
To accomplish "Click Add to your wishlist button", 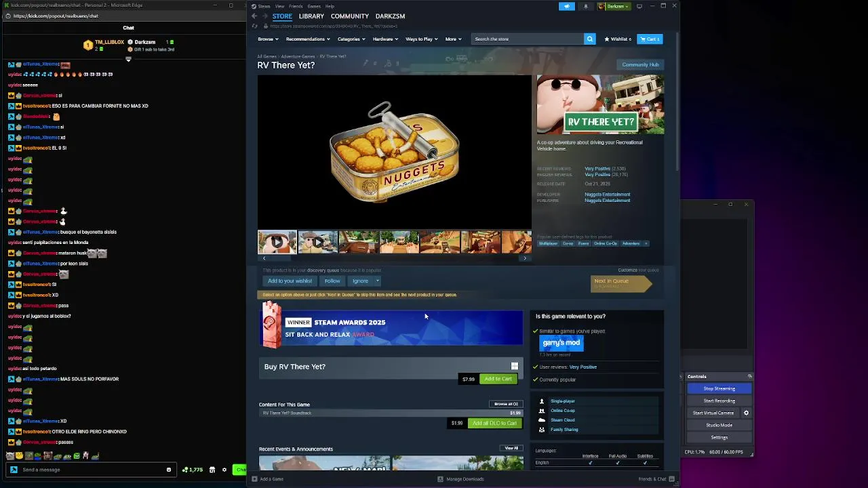I will point(290,281).
